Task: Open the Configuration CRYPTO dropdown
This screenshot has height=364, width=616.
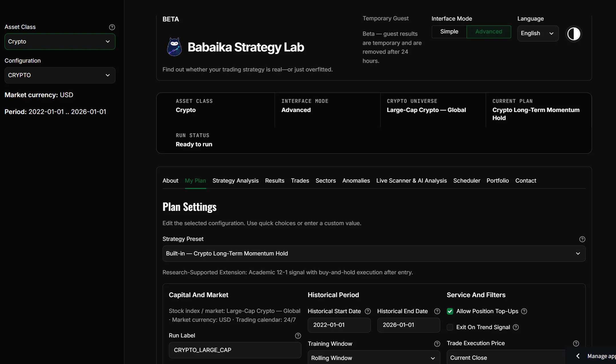Action: coord(60,75)
